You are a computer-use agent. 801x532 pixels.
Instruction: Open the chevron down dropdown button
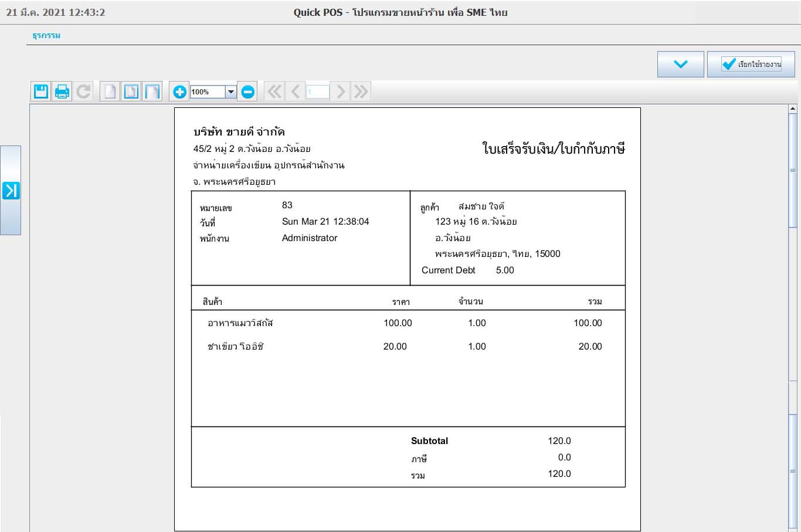(x=680, y=64)
